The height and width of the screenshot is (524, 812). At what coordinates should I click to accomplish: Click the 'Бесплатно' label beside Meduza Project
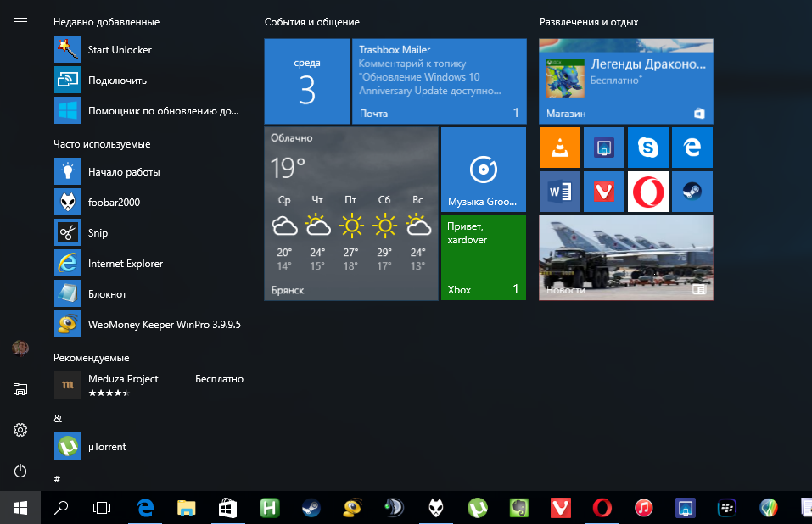219,379
